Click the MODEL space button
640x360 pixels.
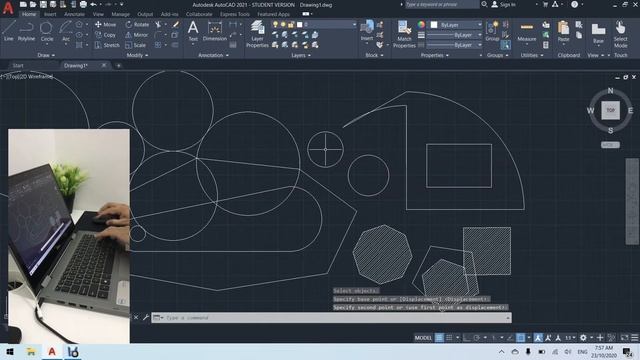coord(423,338)
